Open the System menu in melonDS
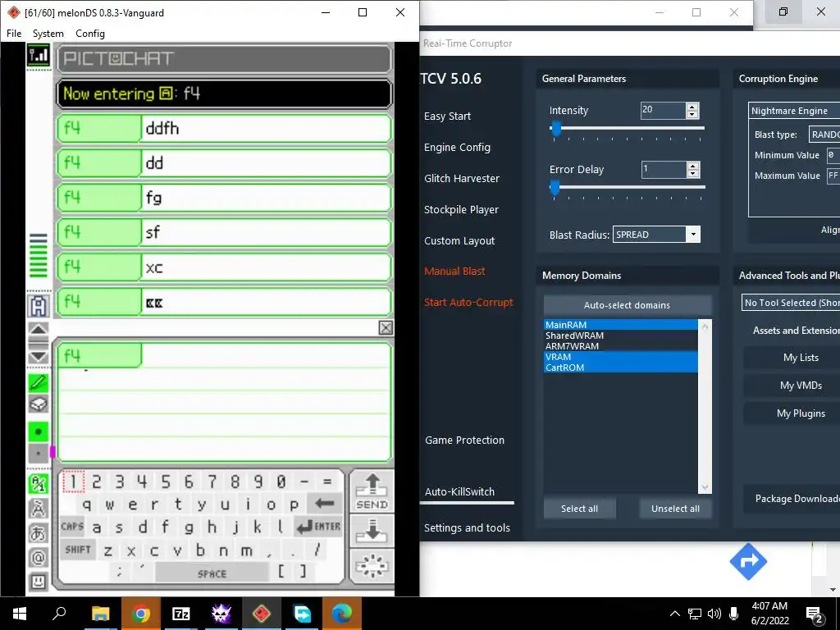This screenshot has width=840, height=630. pos(48,33)
